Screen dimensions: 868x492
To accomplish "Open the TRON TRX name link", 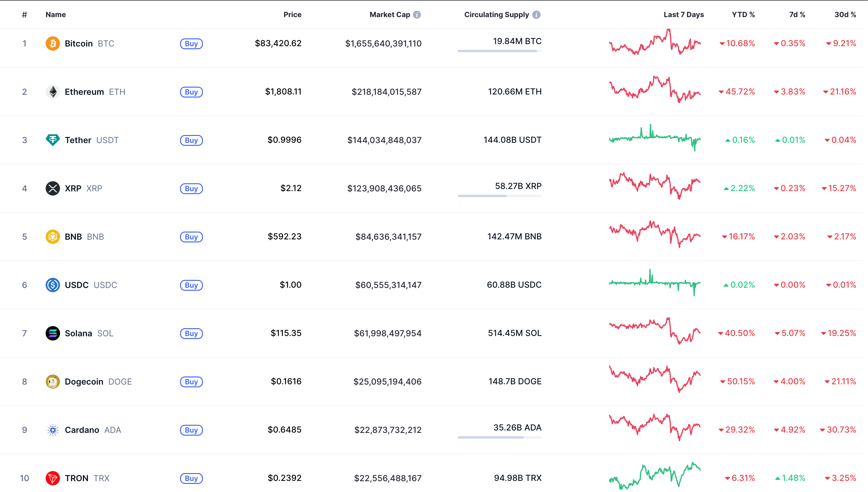I will (87, 478).
